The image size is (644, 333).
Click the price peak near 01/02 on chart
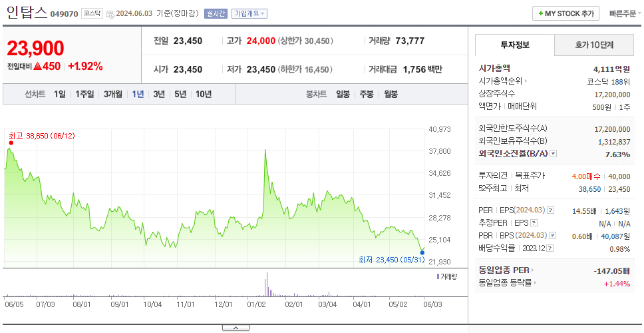(x=265, y=151)
